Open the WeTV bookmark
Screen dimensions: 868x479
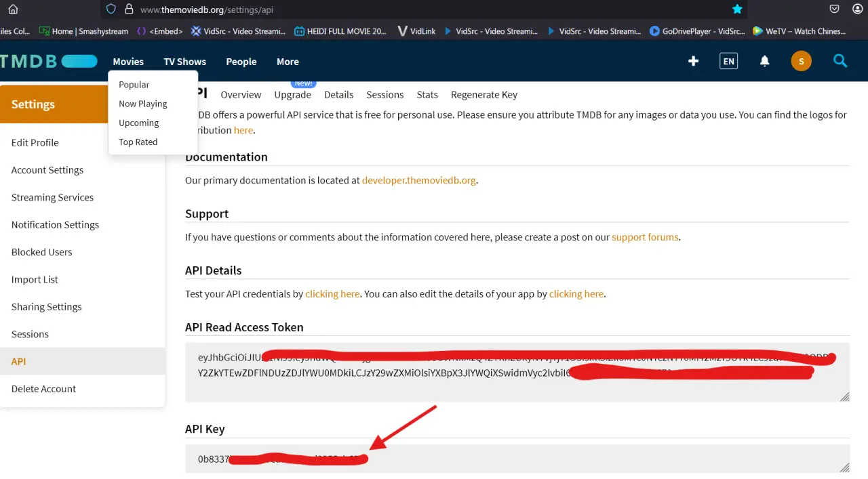point(800,31)
